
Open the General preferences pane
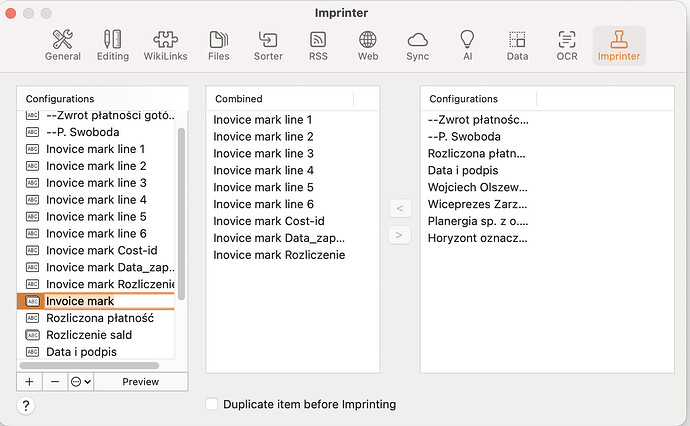click(63, 46)
